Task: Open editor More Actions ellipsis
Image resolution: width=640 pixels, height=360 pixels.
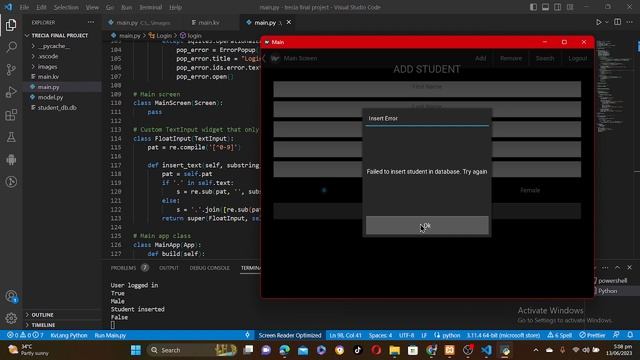Action: [630, 22]
